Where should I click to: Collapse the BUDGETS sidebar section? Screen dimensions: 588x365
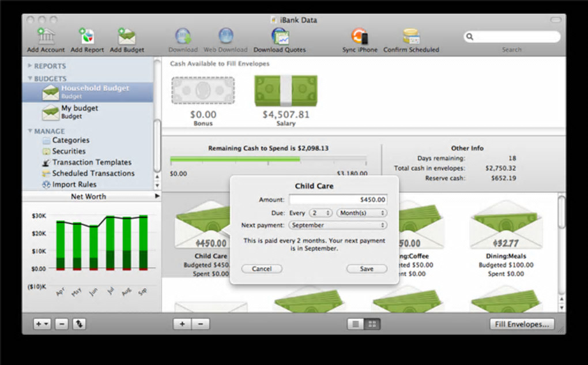pyautogui.click(x=29, y=78)
